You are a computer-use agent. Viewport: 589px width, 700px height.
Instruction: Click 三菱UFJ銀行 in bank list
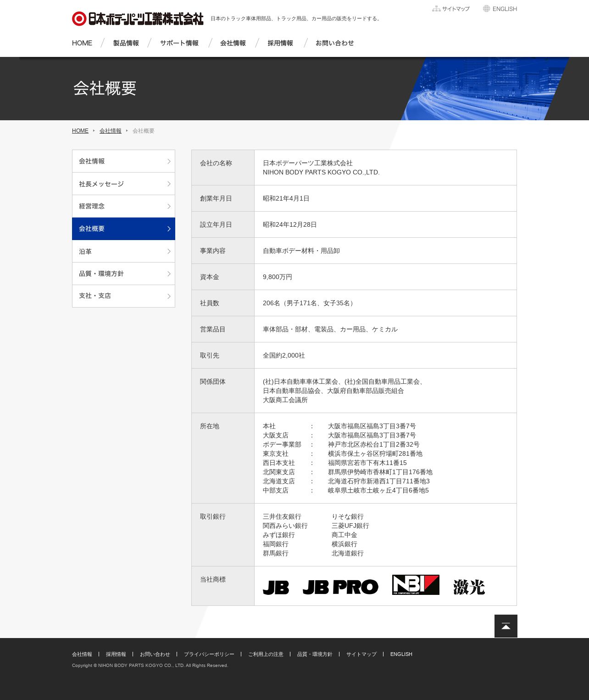coord(350,526)
